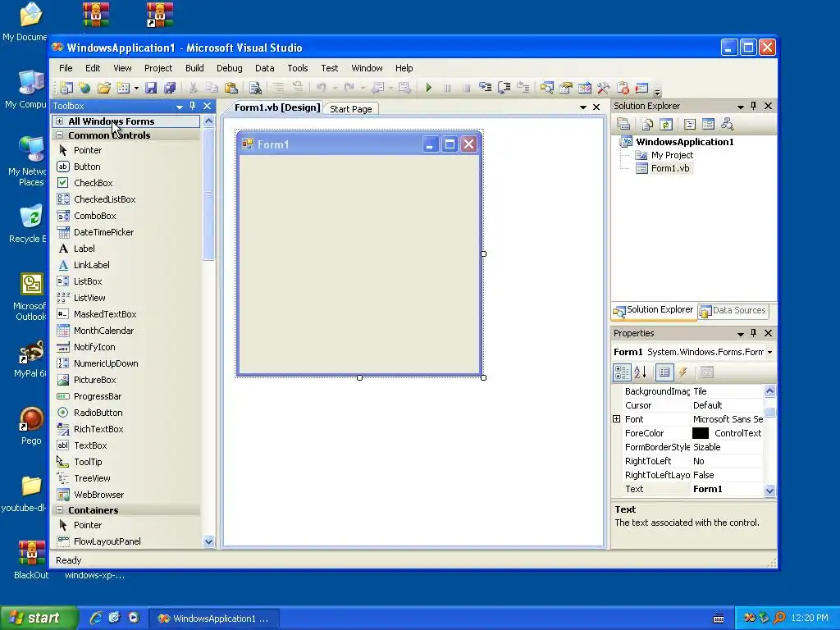Image resolution: width=840 pixels, height=630 pixels.
Task: Select My Project in Solution Explorer
Action: click(x=672, y=155)
